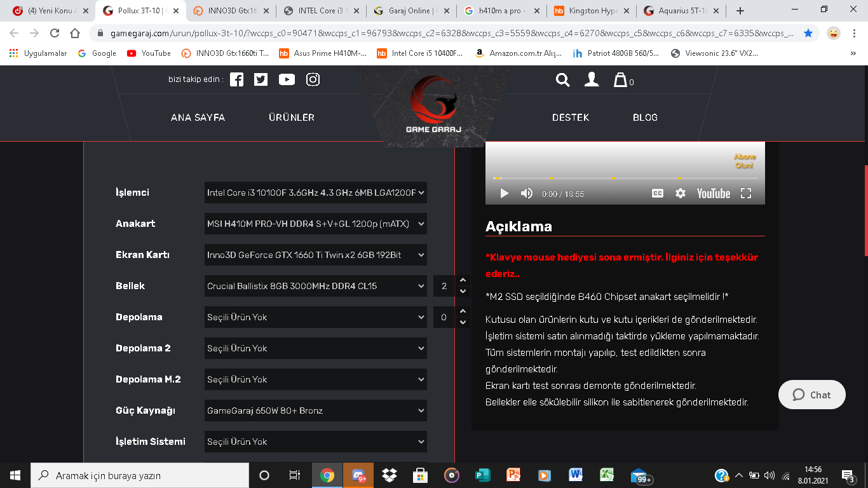Go to ANA SAYFA menu item

(x=198, y=118)
